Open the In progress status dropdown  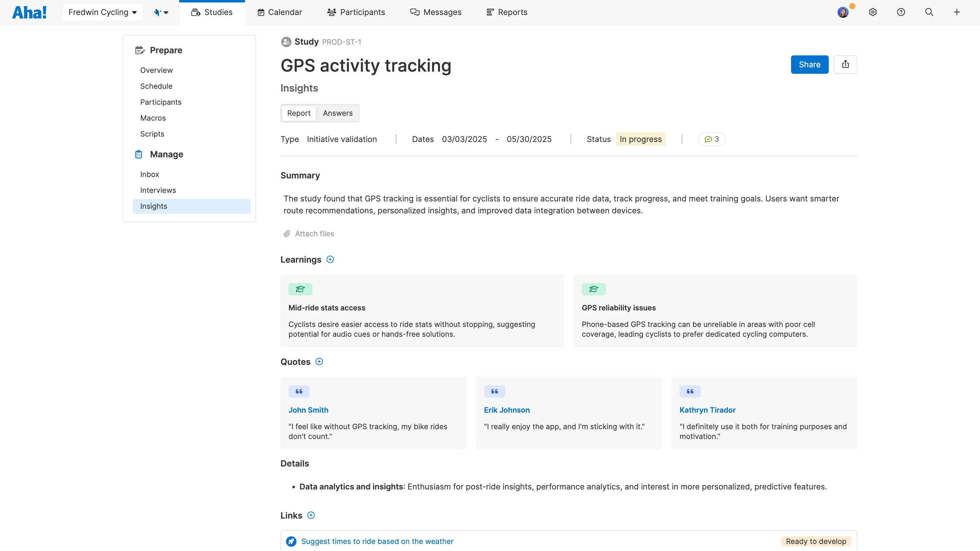point(640,139)
